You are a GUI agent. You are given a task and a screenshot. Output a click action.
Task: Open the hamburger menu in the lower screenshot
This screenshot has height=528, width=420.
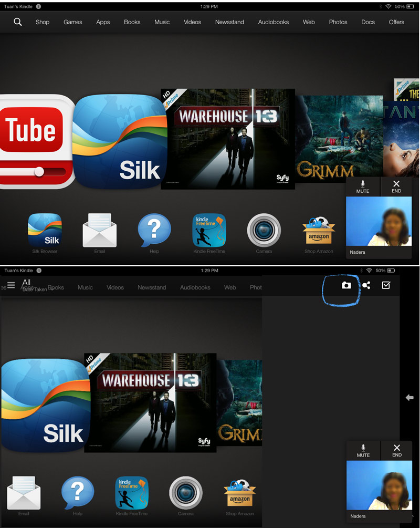pyautogui.click(x=11, y=286)
